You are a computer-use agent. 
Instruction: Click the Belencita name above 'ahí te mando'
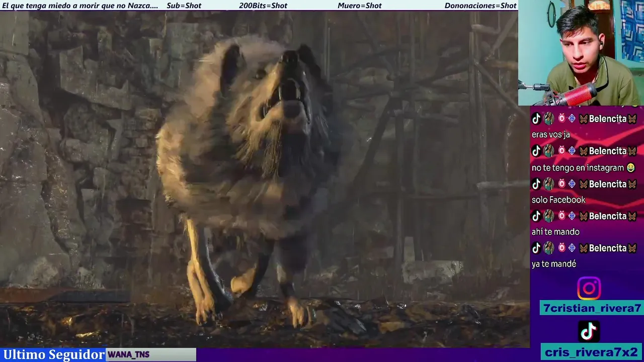click(x=608, y=216)
